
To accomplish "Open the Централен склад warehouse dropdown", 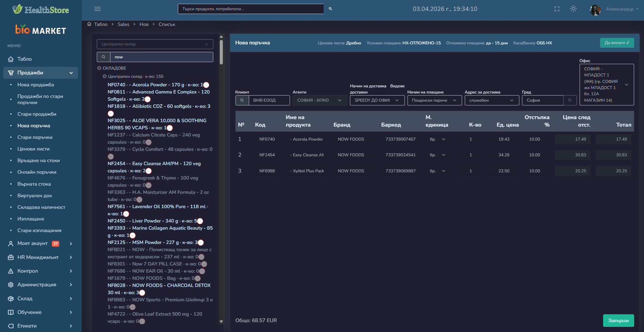I will click(x=155, y=44).
